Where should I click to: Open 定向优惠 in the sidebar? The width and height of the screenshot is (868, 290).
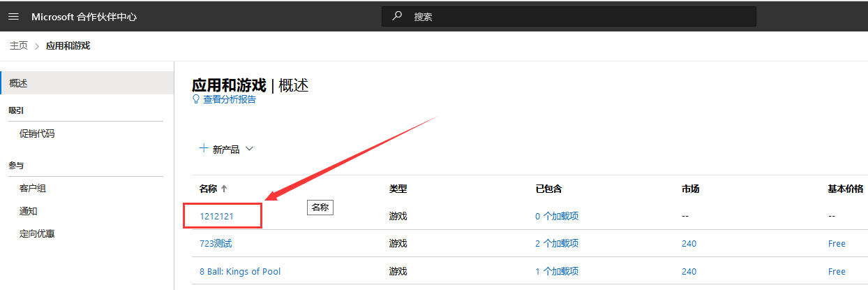[37, 233]
